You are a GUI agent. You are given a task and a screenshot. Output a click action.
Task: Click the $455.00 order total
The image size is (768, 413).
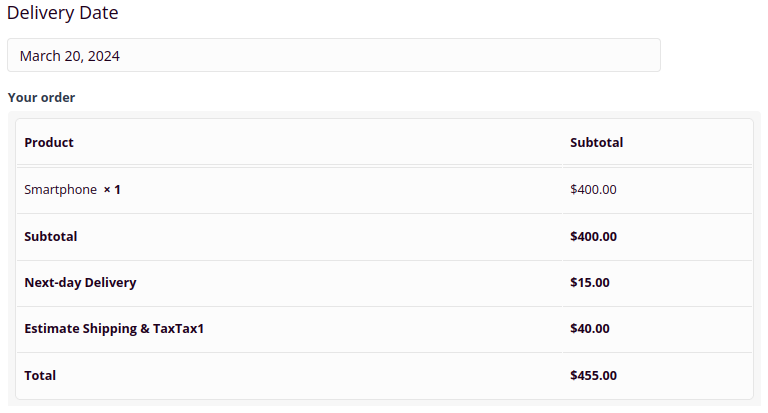tap(593, 375)
